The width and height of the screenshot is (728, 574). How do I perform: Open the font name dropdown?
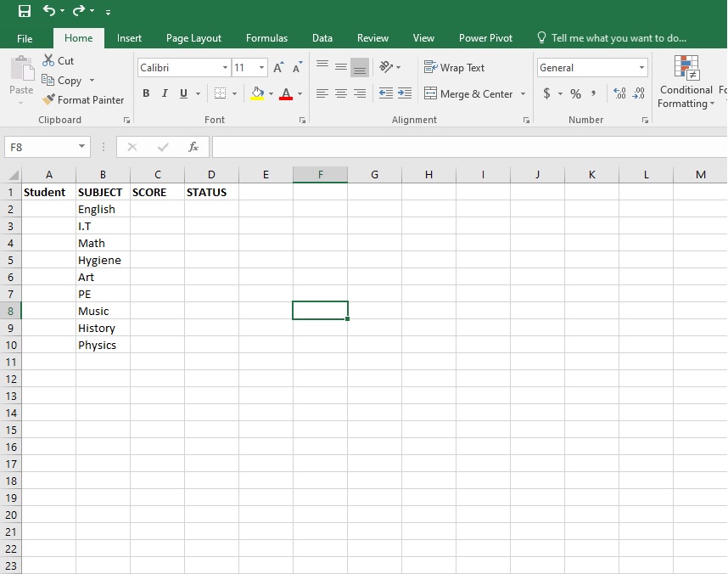coord(224,67)
